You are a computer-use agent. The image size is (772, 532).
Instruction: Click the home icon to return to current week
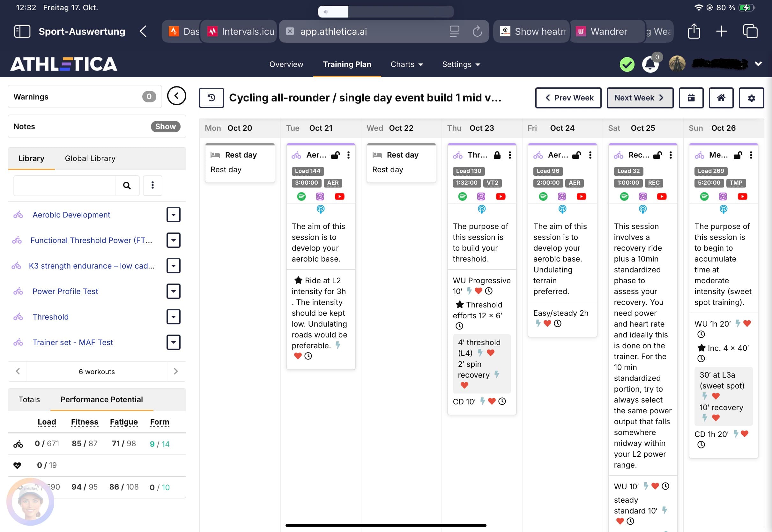721,98
